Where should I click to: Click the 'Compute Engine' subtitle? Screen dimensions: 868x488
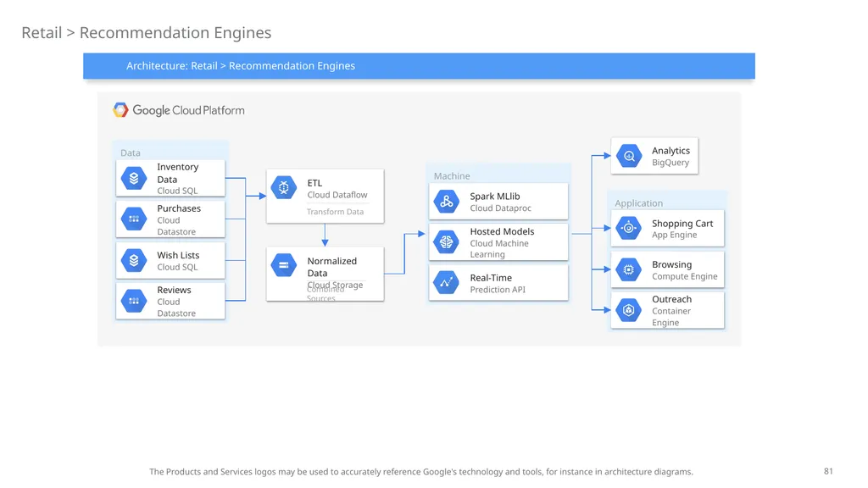pos(684,277)
